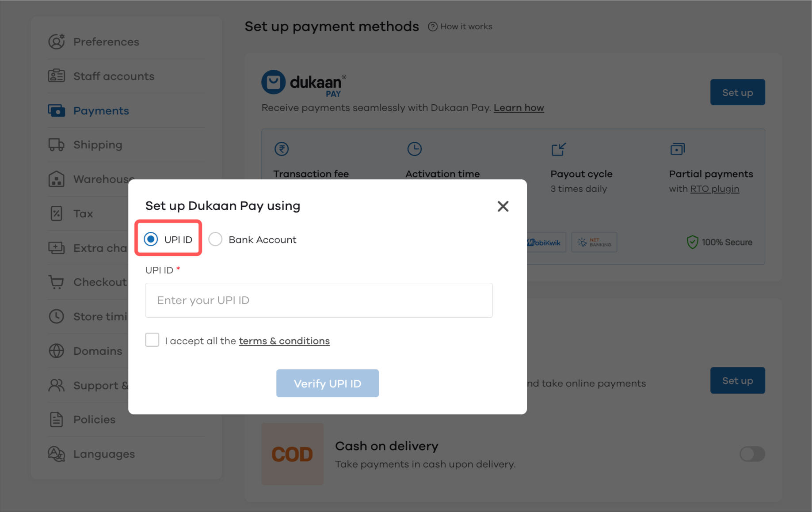
Task: Tick the accept terms & conditions checkbox
Action: coord(152,340)
